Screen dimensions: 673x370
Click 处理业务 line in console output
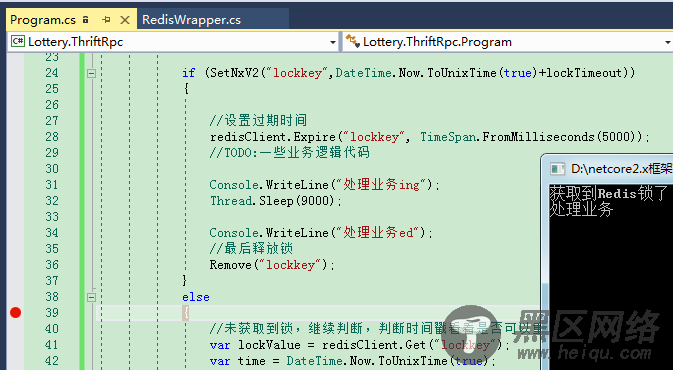pos(581,209)
